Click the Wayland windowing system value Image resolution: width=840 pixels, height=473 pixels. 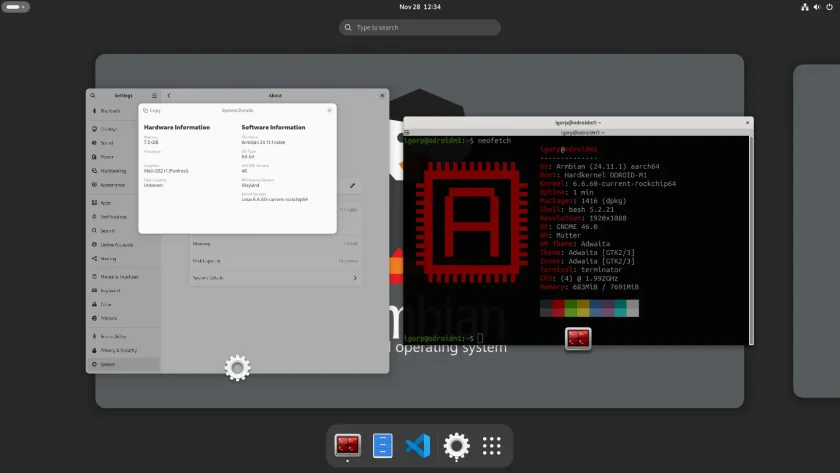[x=250, y=185]
